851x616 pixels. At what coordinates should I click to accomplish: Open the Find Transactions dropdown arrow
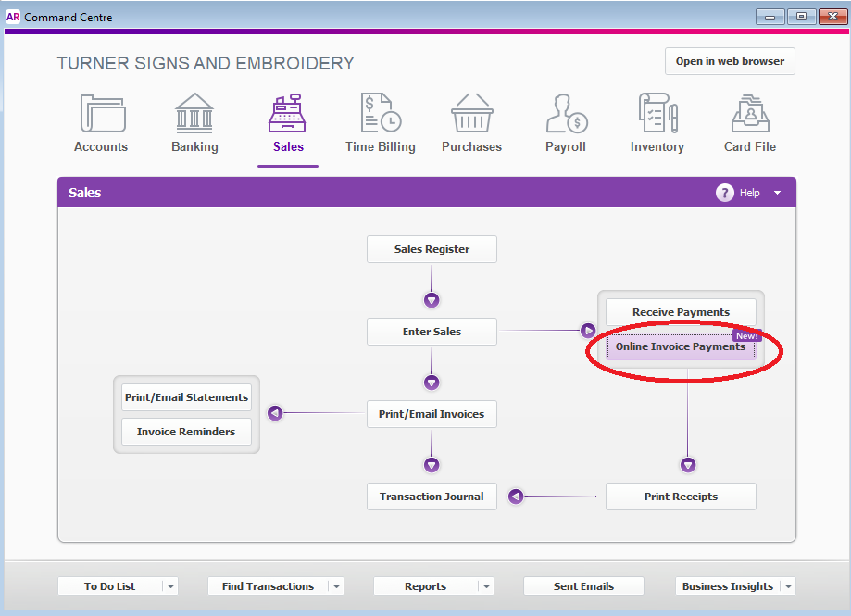pos(335,586)
